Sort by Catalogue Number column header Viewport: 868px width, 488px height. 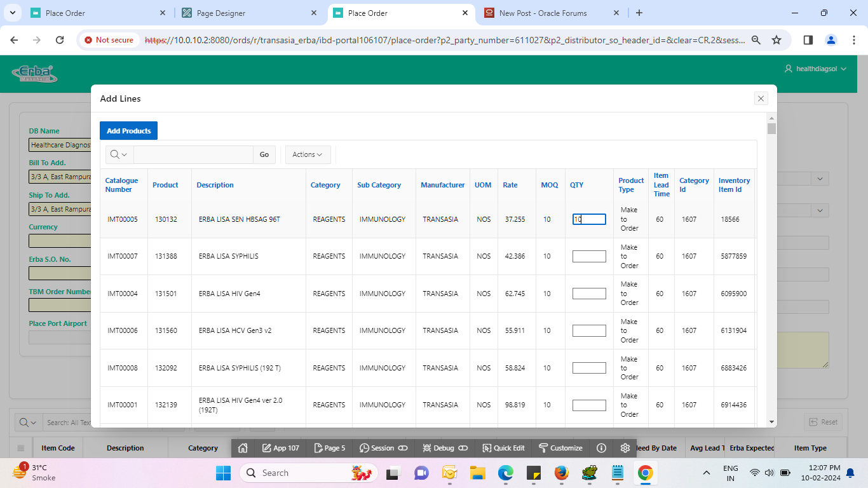121,185
